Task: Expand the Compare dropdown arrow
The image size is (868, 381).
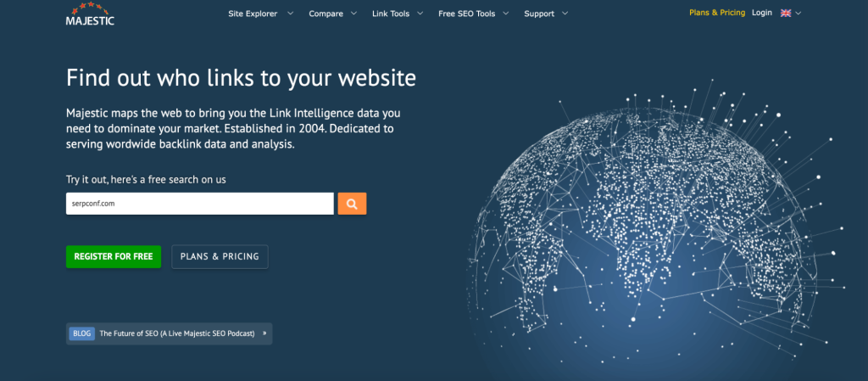Action: 353,14
